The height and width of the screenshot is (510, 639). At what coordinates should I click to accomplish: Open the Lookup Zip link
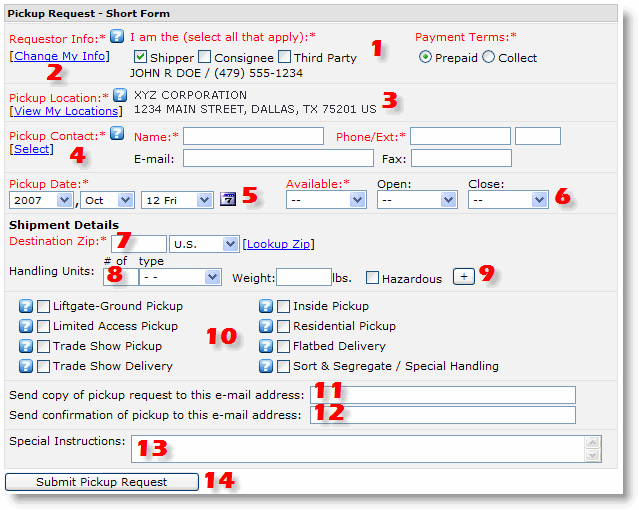278,244
